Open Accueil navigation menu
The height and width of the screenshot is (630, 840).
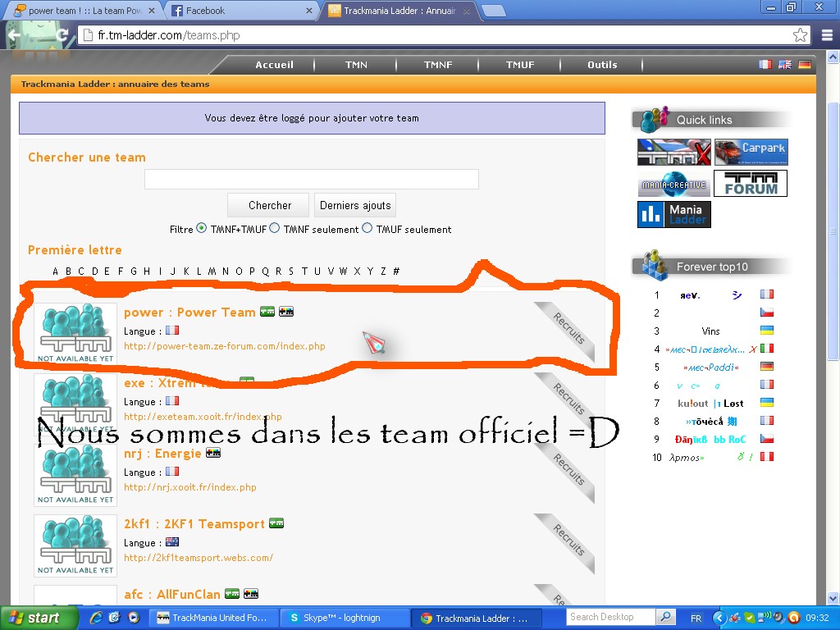pos(274,65)
